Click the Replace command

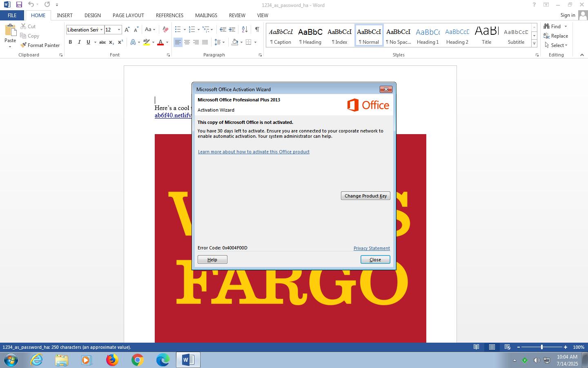point(556,36)
